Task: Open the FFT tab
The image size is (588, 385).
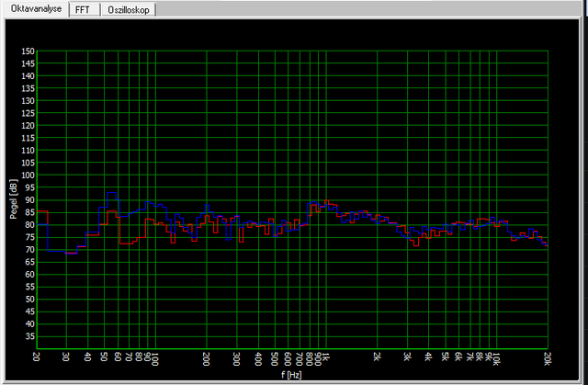Action: 83,10
